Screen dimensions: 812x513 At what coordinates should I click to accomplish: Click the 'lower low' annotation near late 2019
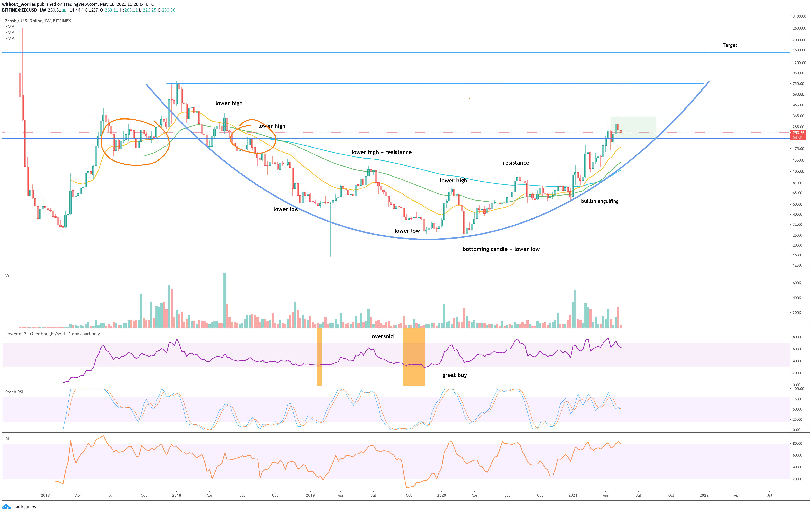click(x=407, y=231)
